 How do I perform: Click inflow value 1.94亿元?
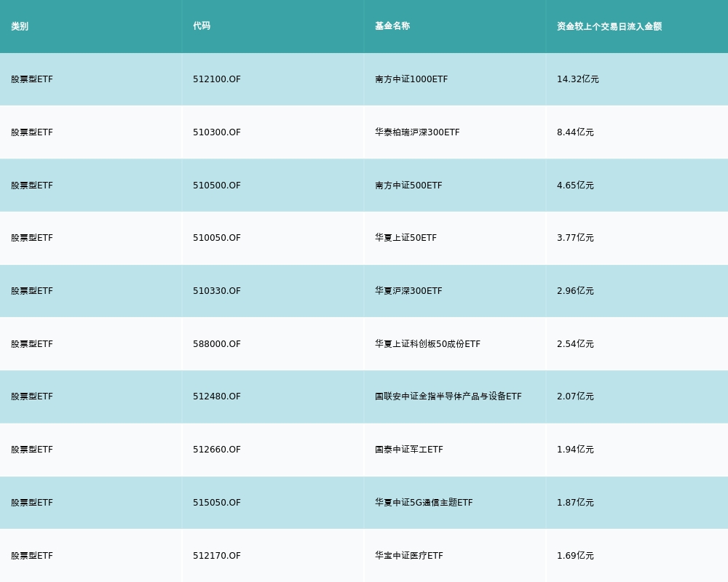pos(575,450)
